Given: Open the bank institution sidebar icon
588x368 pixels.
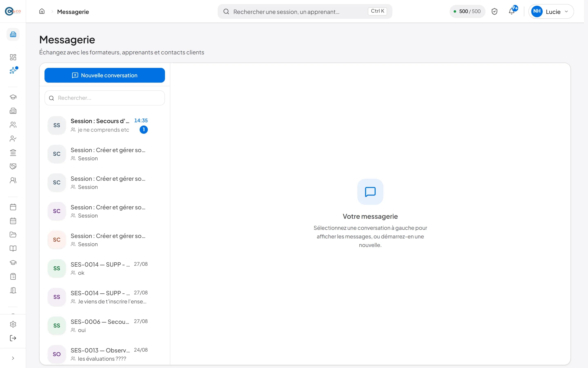Looking at the screenshot, I should pos(13,153).
